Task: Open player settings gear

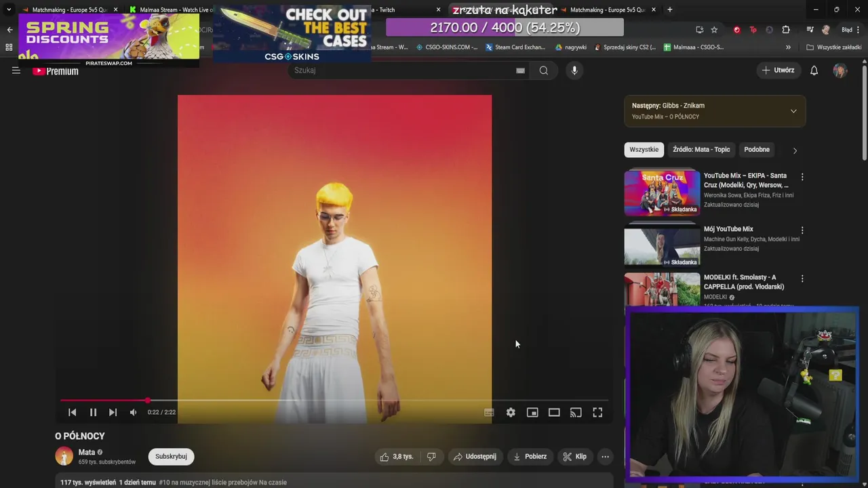Action: point(511,412)
